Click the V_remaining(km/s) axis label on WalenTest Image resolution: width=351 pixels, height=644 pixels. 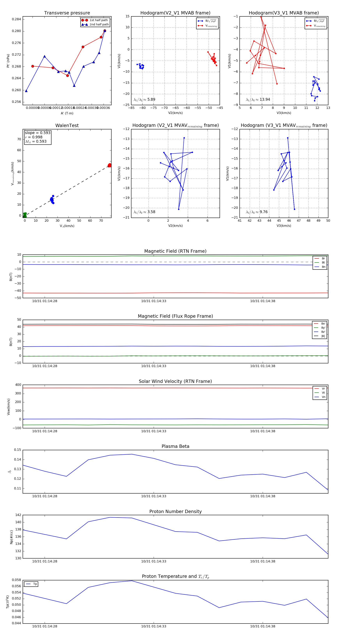(12, 173)
